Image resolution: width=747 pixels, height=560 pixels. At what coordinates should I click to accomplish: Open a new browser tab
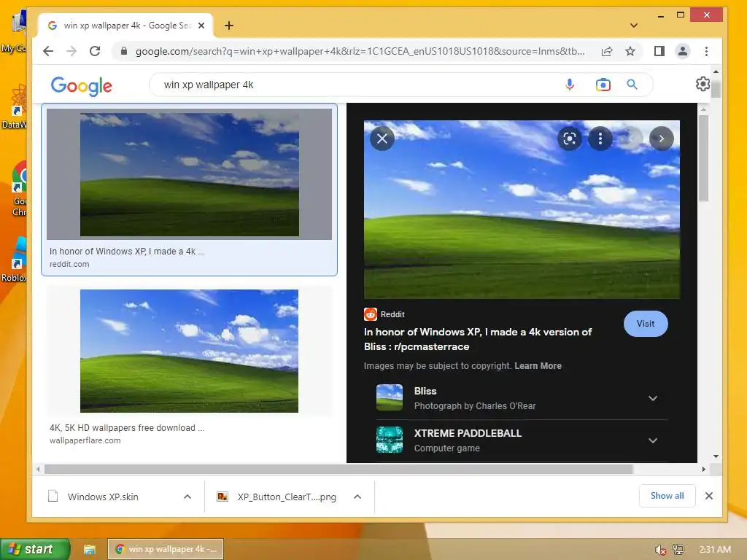(x=228, y=26)
